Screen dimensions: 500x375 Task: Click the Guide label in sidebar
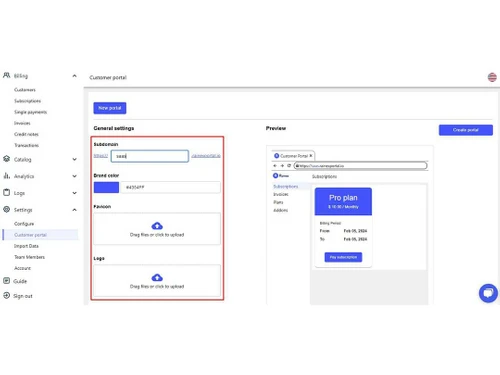coord(20,281)
